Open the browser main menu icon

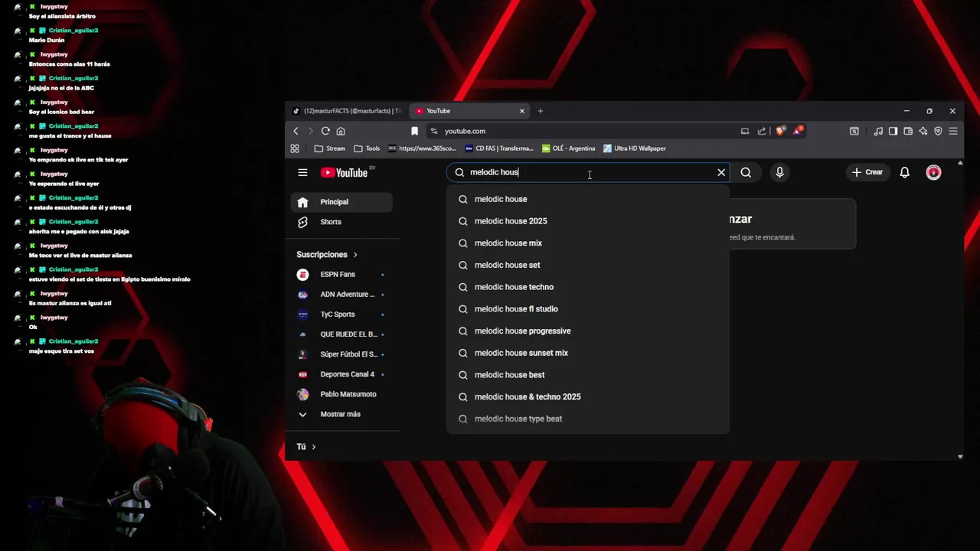click(x=953, y=131)
